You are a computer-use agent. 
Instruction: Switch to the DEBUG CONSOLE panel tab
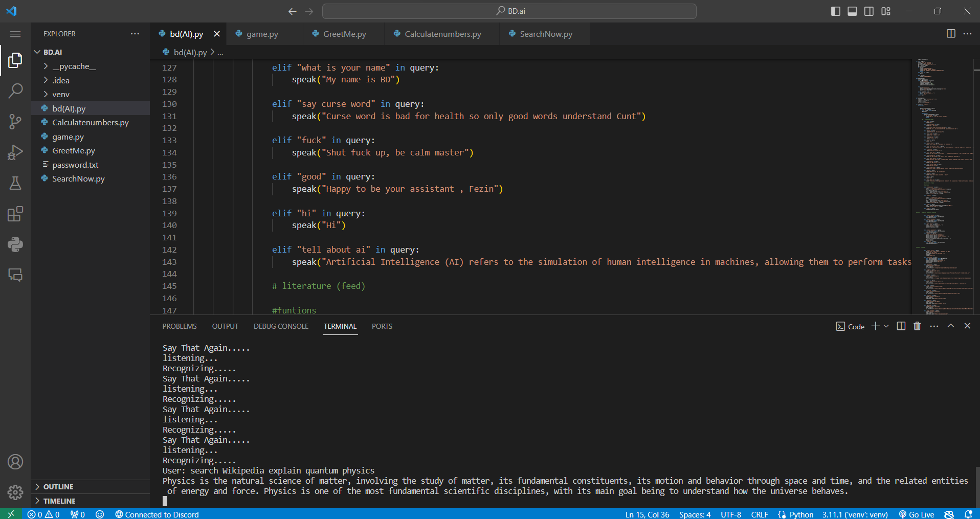[281, 326]
